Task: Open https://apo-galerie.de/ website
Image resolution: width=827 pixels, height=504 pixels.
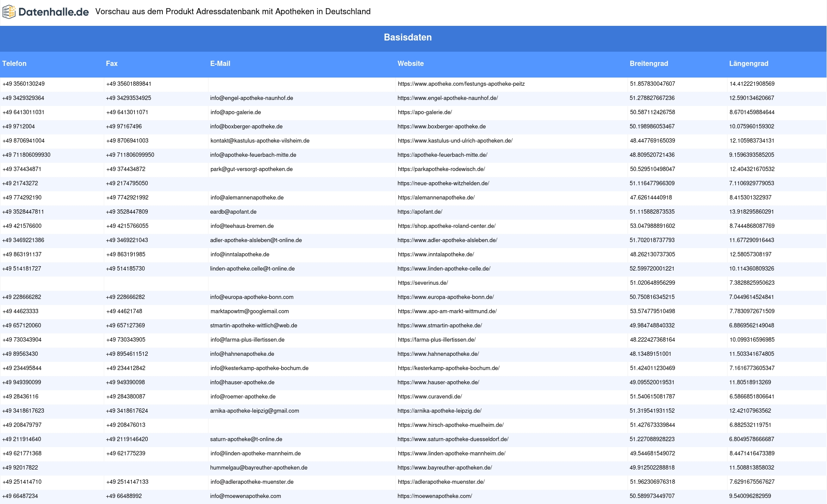Action: [x=425, y=112]
